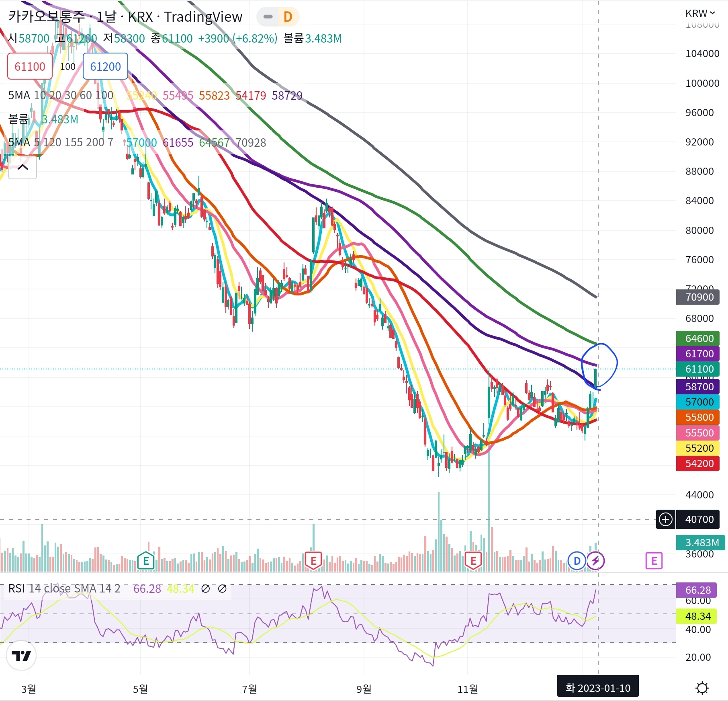This screenshot has height=701, width=728.
Task: Click the magenta E future earnings marker
Action: [x=654, y=561]
